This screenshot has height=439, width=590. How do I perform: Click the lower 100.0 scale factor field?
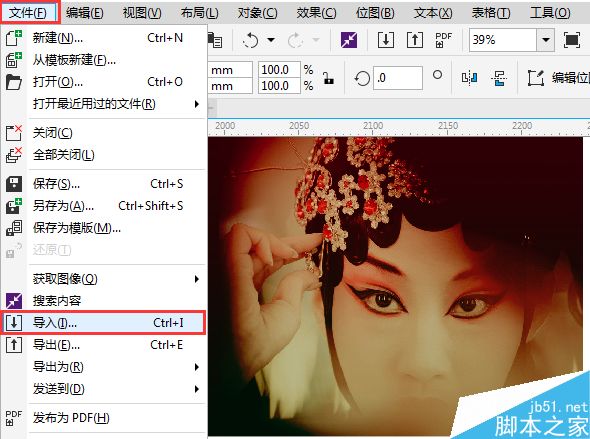279,86
